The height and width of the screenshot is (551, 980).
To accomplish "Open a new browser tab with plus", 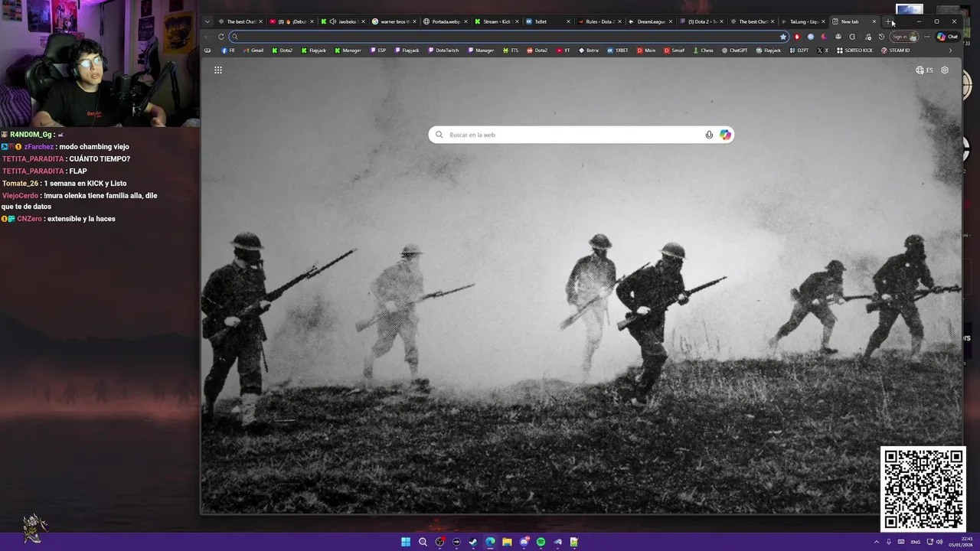I will [888, 21].
